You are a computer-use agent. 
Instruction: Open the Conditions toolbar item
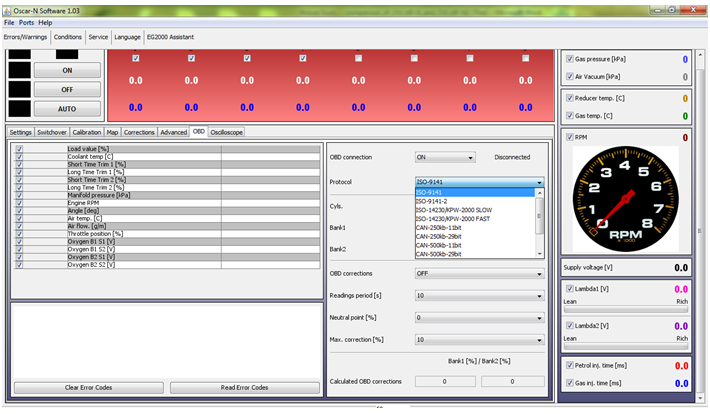click(68, 37)
